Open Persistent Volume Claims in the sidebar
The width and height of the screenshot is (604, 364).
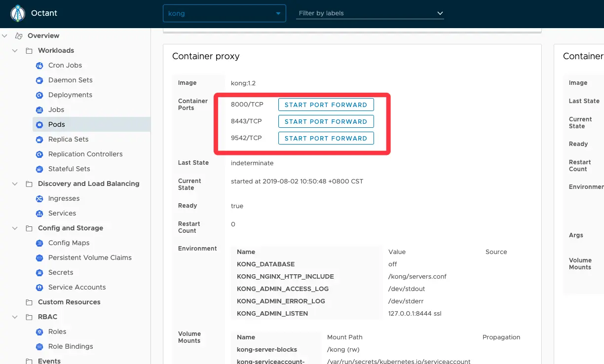pyautogui.click(x=90, y=257)
